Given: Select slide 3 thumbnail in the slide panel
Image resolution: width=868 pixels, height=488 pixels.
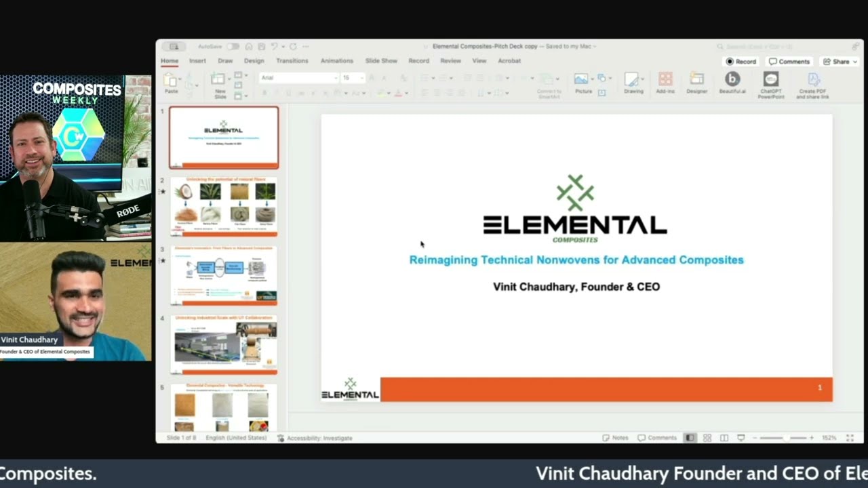Looking at the screenshot, I should [224, 276].
